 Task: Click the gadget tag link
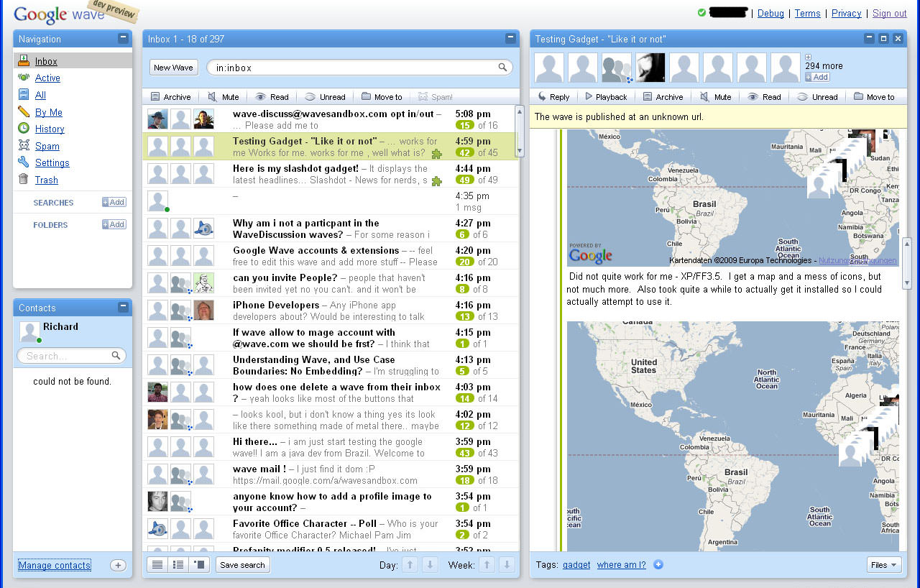(576, 565)
